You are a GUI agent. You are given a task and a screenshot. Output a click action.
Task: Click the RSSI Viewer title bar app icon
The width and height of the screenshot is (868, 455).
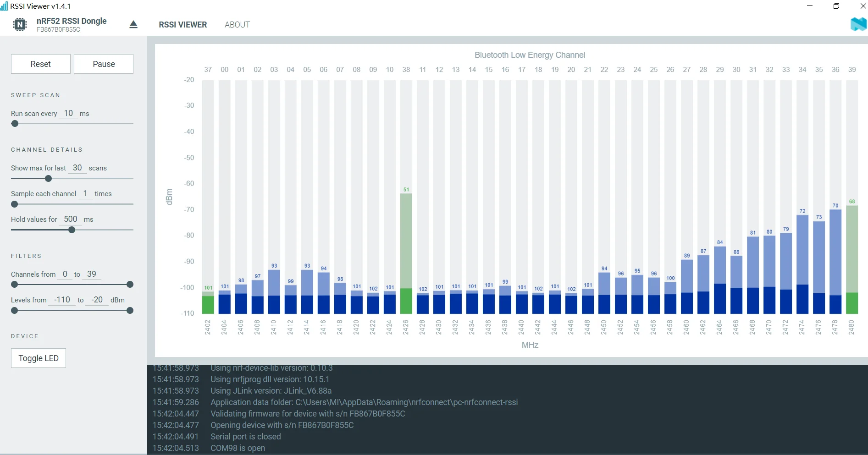pyautogui.click(x=4, y=6)
